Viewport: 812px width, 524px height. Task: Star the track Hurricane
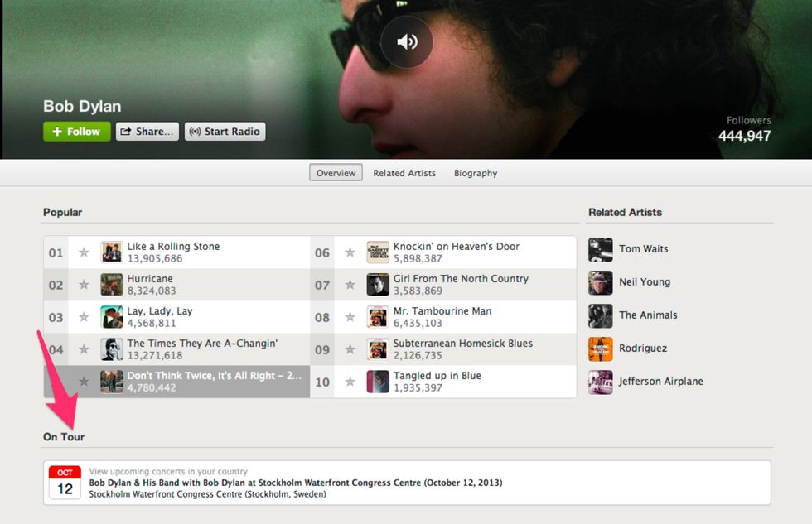pyautogui.click(x=84, y=285)
